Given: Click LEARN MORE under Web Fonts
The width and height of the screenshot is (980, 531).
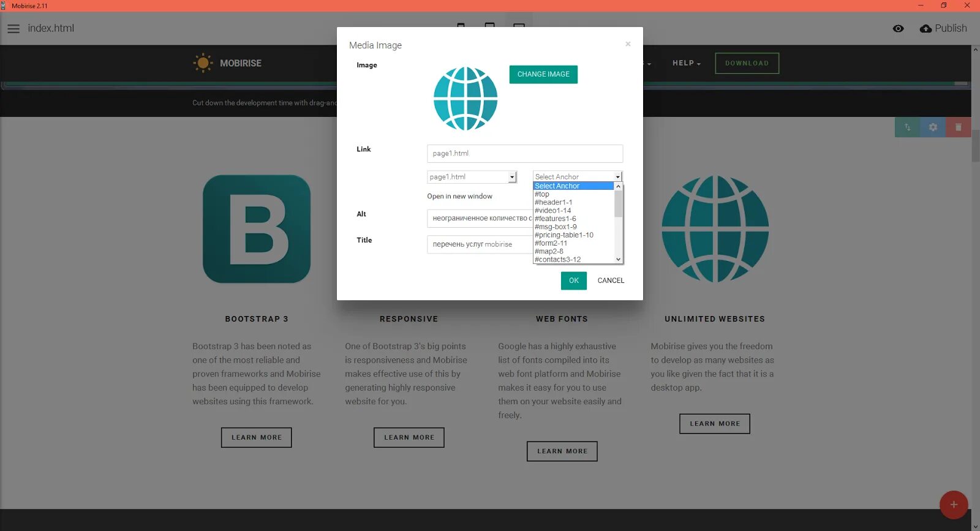Looking at the screenshot, I should pyautogui.click(x=562, y=451).
